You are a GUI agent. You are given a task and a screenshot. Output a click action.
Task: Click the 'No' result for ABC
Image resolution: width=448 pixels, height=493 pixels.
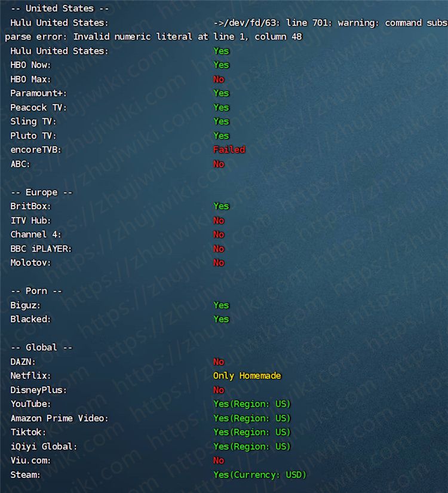click(219, 164)
